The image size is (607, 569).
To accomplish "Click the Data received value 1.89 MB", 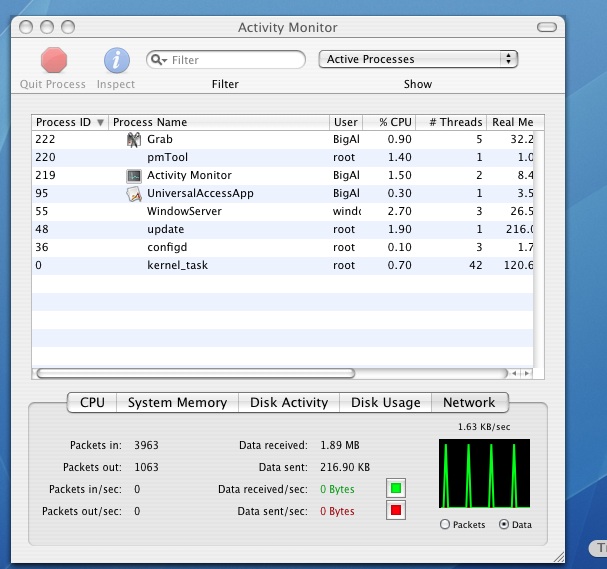I will 340,445.
